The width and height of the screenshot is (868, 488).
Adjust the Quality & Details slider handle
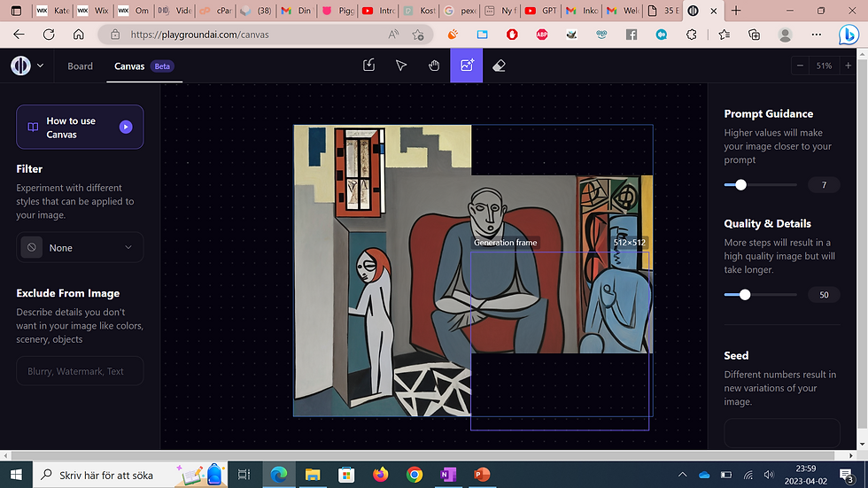click(x=745, y=295)
